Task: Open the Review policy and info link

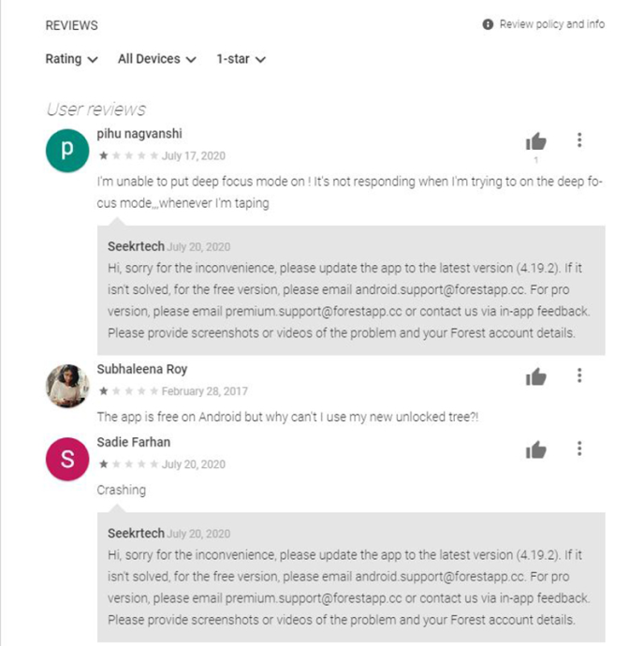Action: [551, 24]
